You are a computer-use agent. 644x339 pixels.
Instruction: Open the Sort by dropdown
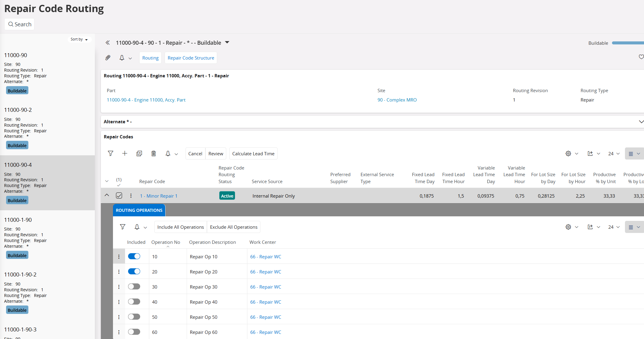coord(79,39)
